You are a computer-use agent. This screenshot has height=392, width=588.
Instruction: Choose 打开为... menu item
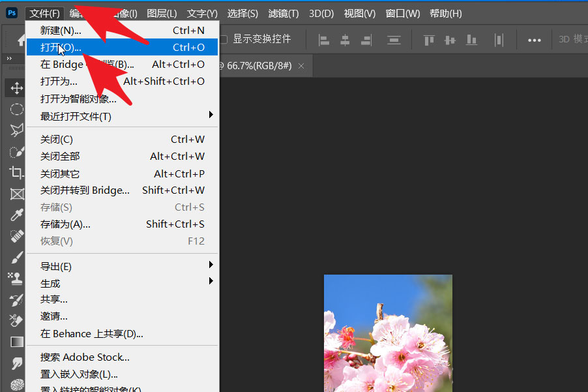pos(123,82)
